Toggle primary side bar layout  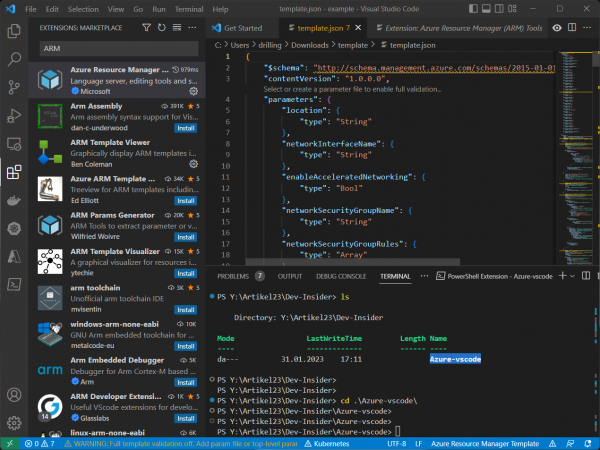[x=473, y=9]
